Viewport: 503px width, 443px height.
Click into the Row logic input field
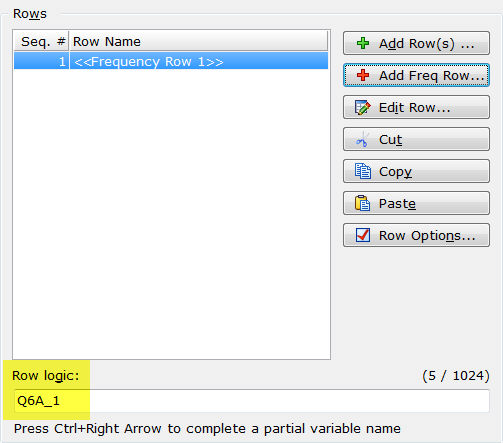point(252,401)
